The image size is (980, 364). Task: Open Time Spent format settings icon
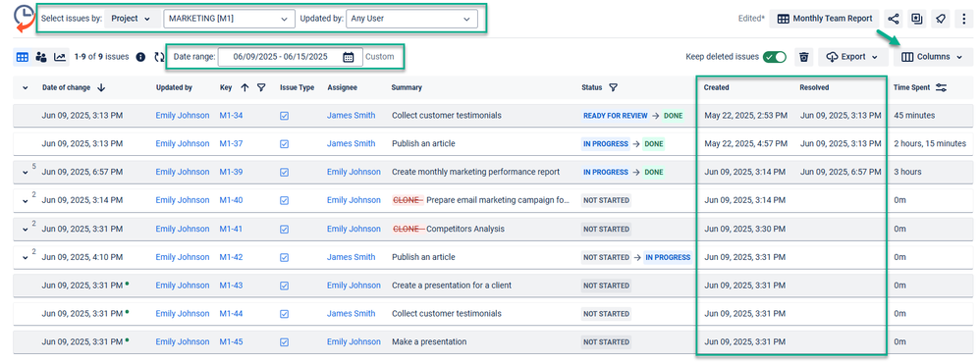coord(942,88)
